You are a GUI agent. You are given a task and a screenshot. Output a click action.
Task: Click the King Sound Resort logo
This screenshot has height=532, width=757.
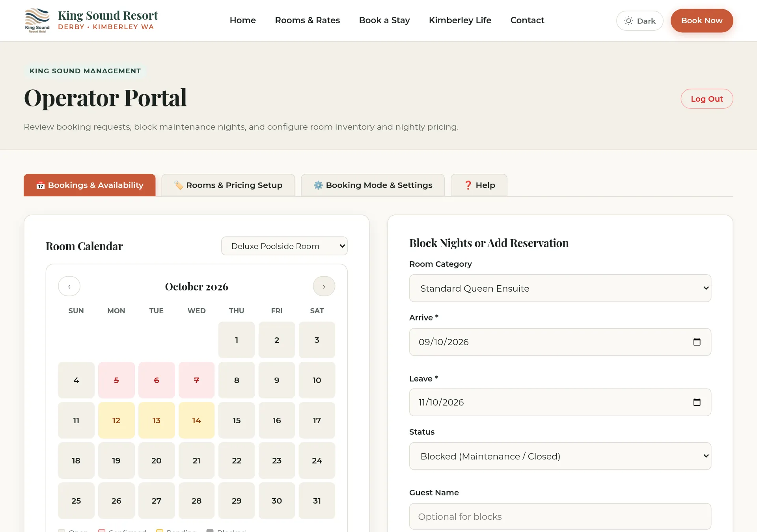[x=37, y=20]
